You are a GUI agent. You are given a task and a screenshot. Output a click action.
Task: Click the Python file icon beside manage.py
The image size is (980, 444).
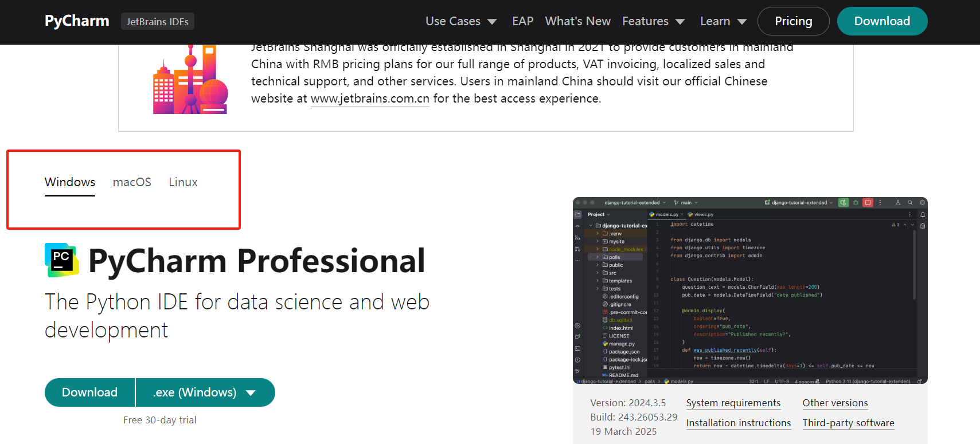(605, 344)
